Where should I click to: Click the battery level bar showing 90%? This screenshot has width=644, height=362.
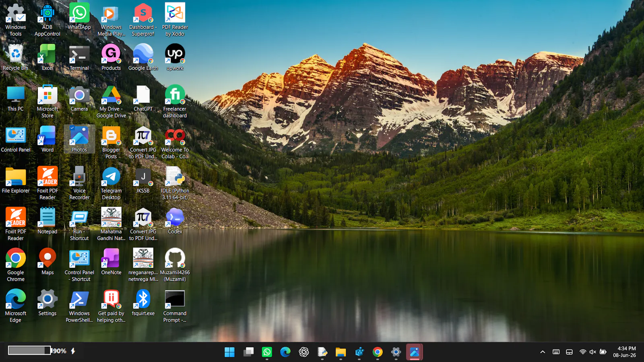pos(30,351)
